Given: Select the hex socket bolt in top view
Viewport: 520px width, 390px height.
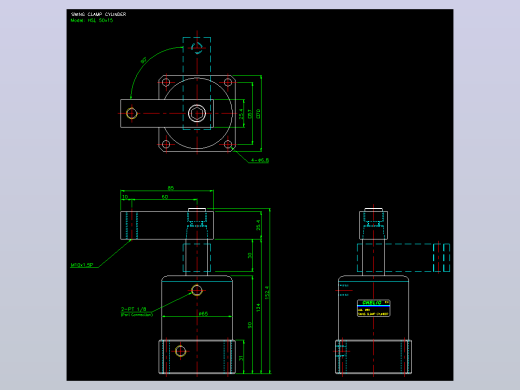Looking at the screenshot, I should point(197,113).
